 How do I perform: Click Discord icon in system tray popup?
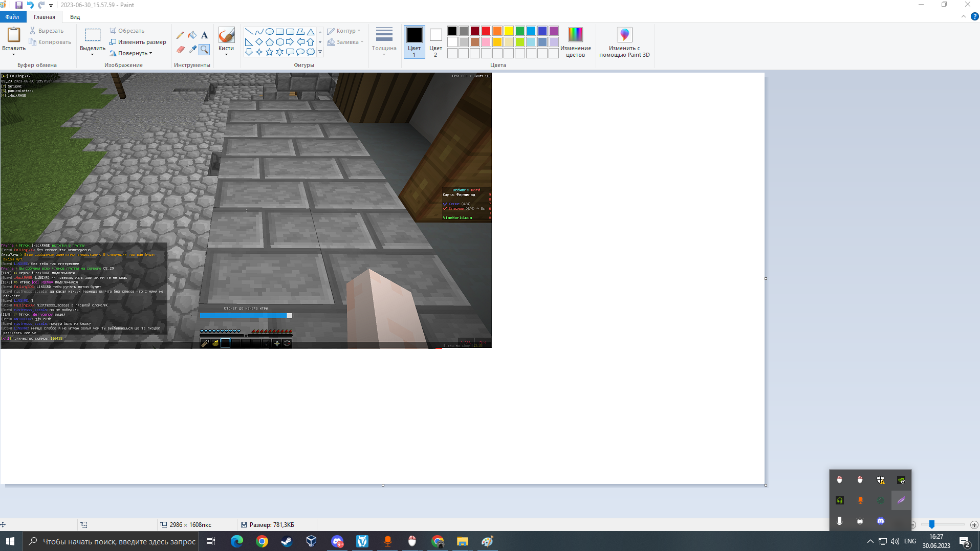(x=880, y=521)
